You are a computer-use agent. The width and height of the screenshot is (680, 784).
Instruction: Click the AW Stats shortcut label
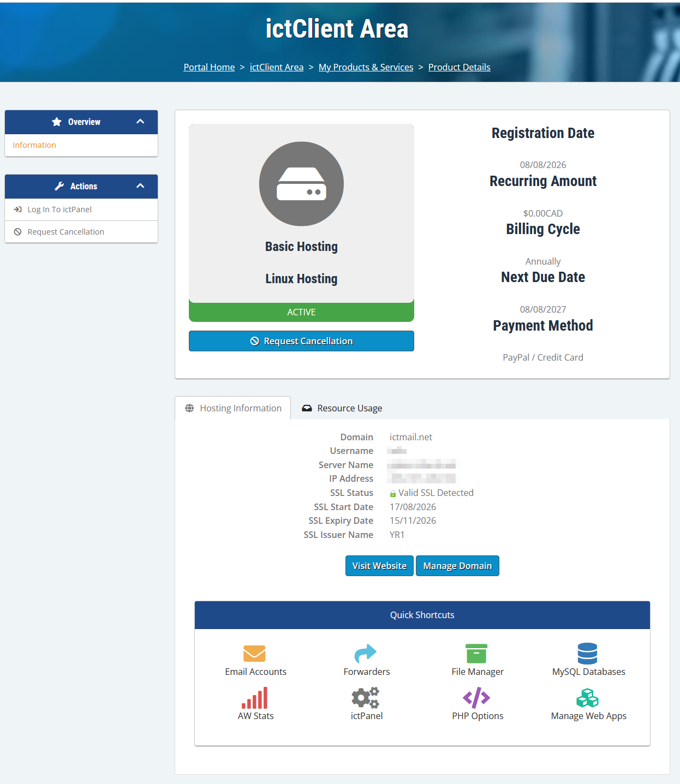coord(255,716)
